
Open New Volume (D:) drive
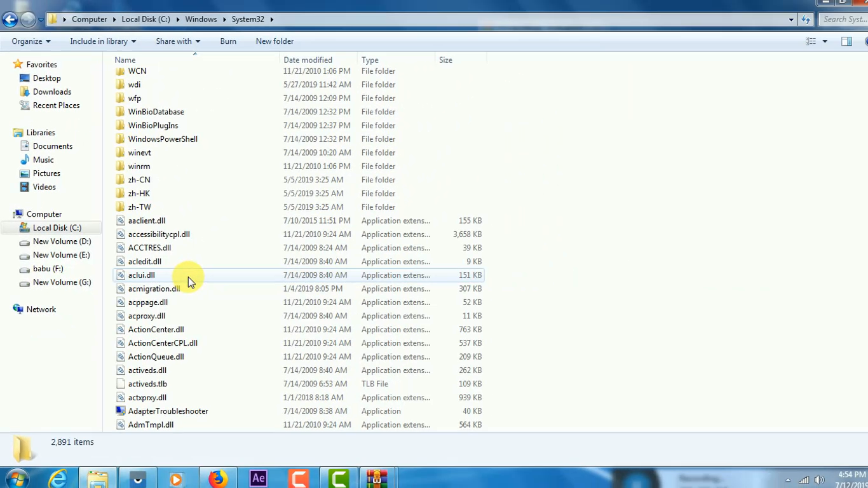pos(62,241)
